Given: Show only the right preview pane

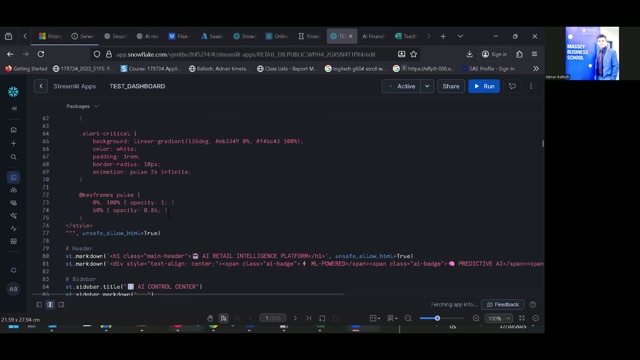Looking at the screenshot, I should click(61, 304).
